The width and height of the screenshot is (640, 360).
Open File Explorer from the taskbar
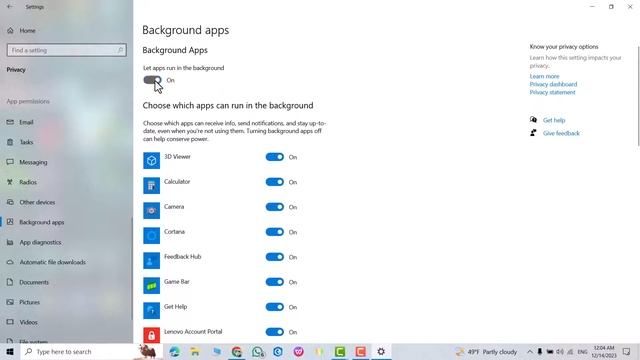195,351
